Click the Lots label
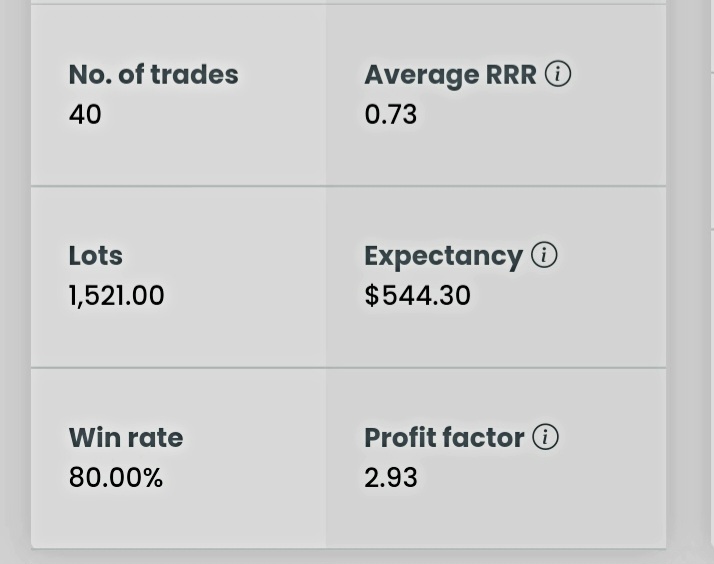Viewport: 714px width, 564px height. pyautogui.click(x=95, y=256)
